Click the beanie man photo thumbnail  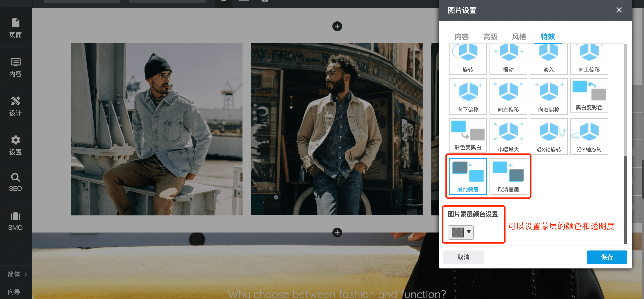(157, 129)
